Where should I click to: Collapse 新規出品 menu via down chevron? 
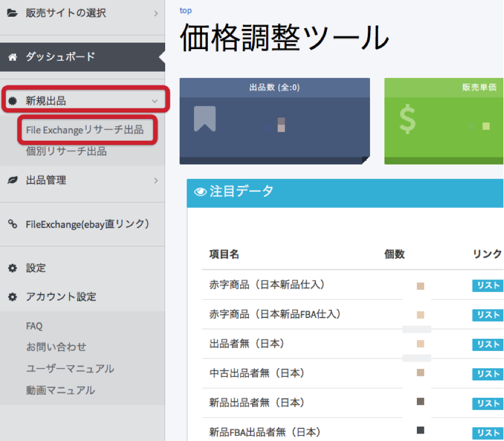[x=154, y=101]
